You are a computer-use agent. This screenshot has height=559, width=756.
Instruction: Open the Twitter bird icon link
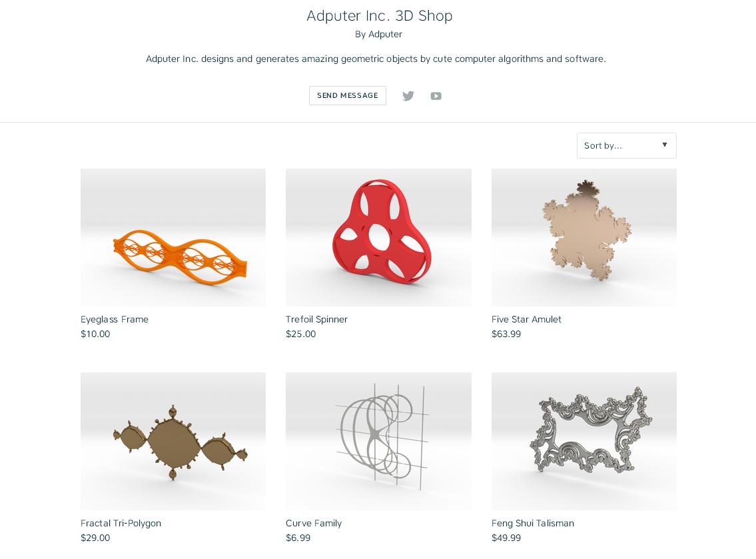tap(408, 96)
